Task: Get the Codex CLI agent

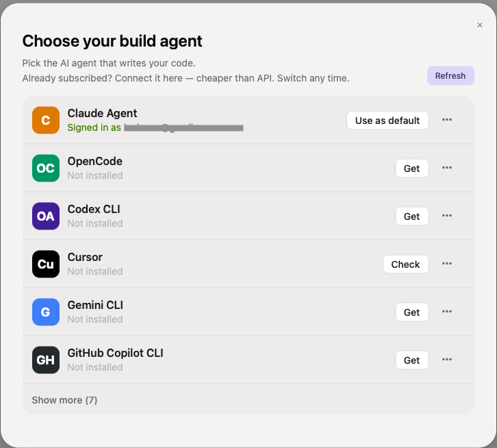Action: coord(411,216)
